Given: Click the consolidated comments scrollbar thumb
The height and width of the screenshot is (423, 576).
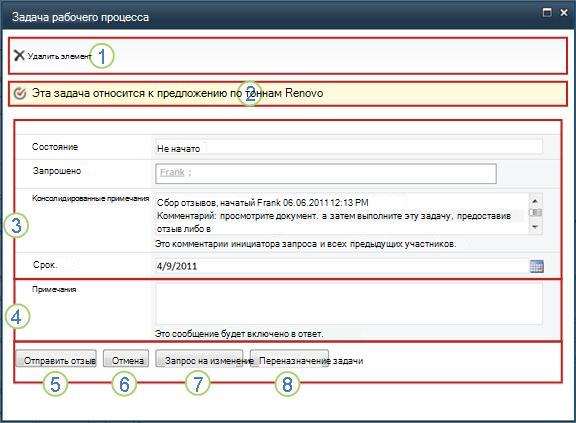Looking at the screenshot, I should pos(535,213).
